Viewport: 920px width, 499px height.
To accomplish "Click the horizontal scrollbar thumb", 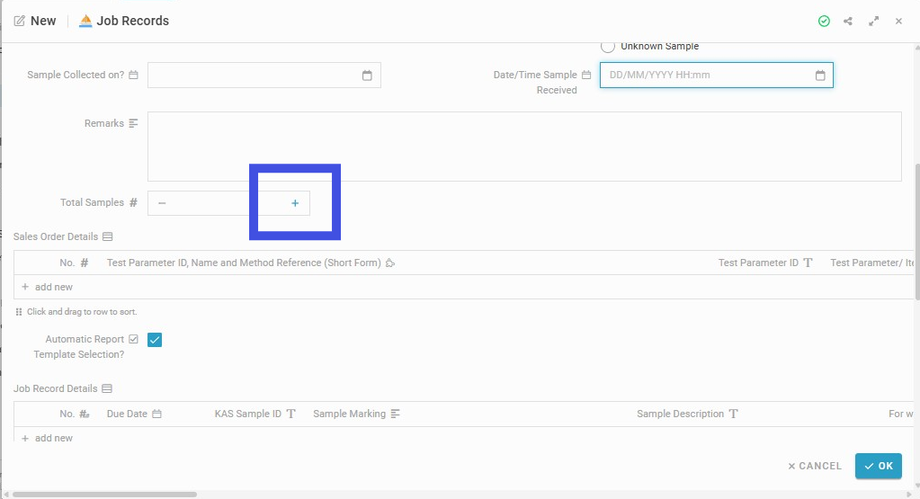I will tap(104, 494).
